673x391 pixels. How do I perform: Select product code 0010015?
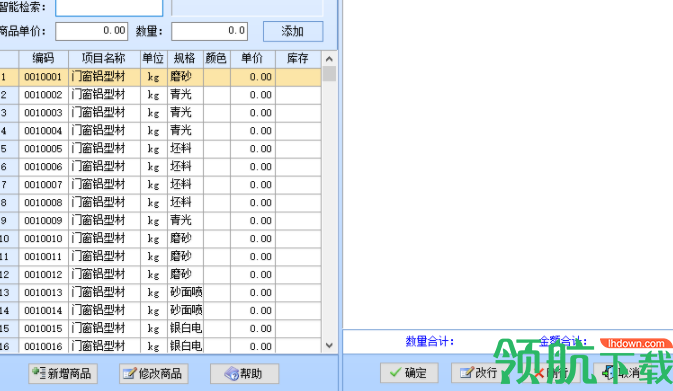(43, 329)
